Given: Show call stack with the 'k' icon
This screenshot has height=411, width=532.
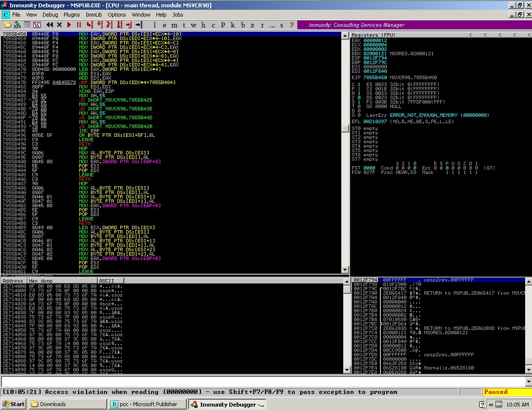Looking at the screenshot, I should point(233,25).
